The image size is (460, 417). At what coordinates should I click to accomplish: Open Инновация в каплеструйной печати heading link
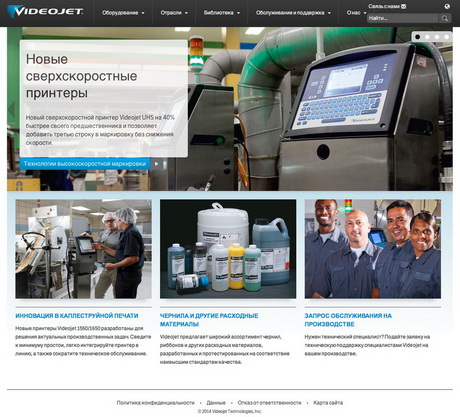click(77, 315)
